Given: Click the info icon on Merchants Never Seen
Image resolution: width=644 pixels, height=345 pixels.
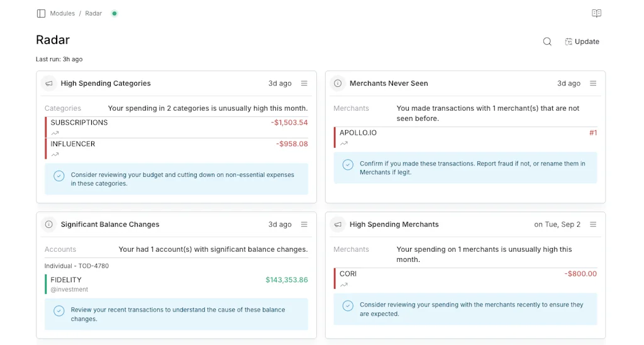Looking at the screenshot, I should click(x=338, y=83).
